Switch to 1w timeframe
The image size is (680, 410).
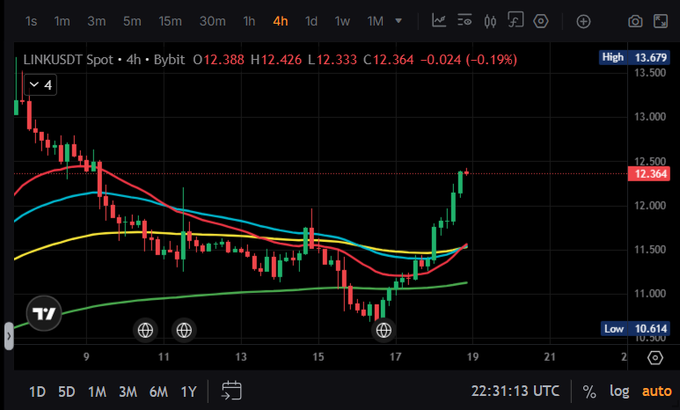pos(342,21)
